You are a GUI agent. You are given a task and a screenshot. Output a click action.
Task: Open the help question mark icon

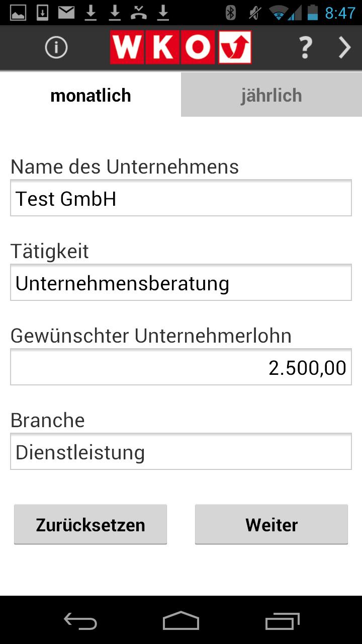[305, 47]
